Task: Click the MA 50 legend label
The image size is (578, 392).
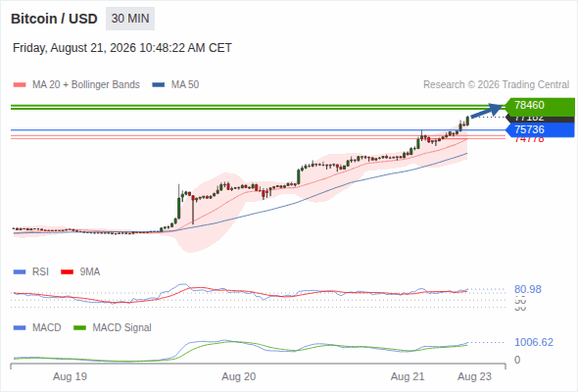Action: point(185,85)
